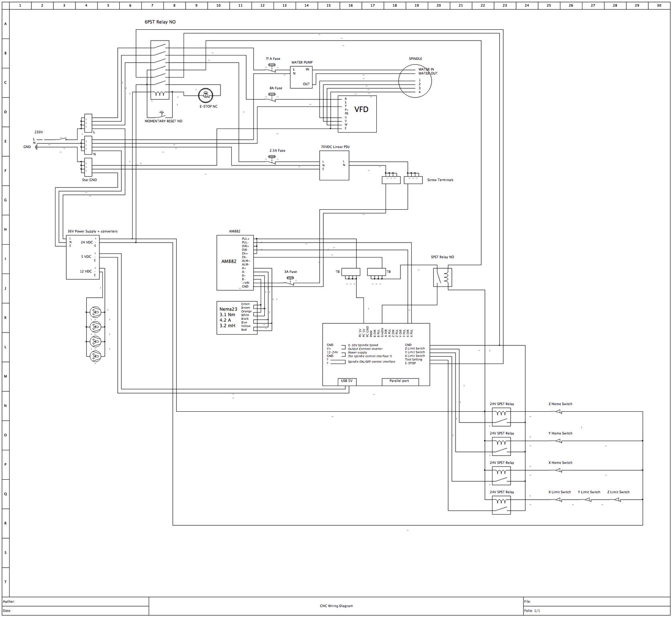Image resolution: width=672 pixels, height=617 pixels.
Task: Click the 24V relay beside Z Home Switch
Action: point(501,417)
